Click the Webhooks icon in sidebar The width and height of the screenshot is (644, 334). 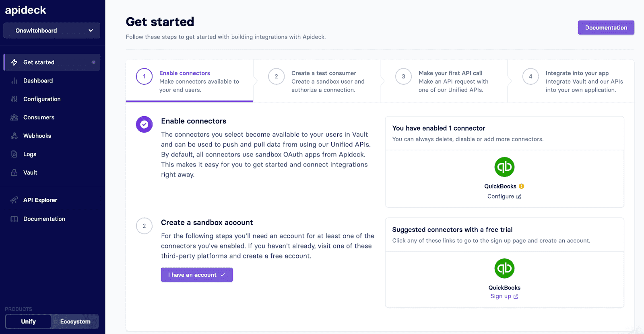click(x=14, y=136)
